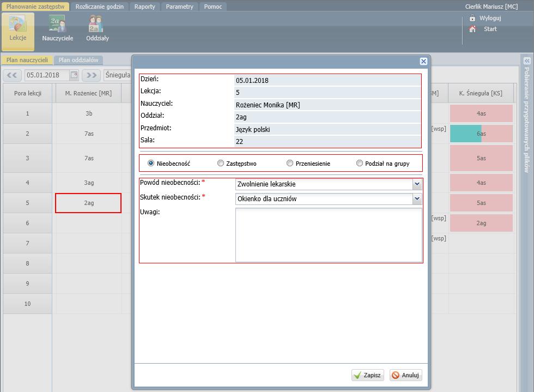The width and height of the screenshot is (534, 392).
Task: Select the Podział na grupy radio option
Action: (x=359, y=163)
